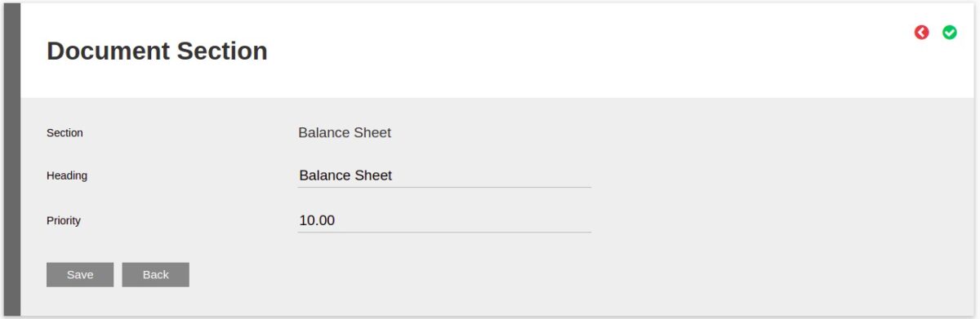The height and width of the screenshot is (319, 980).
Task: Select the Priority field label
Action: (64, 220)
